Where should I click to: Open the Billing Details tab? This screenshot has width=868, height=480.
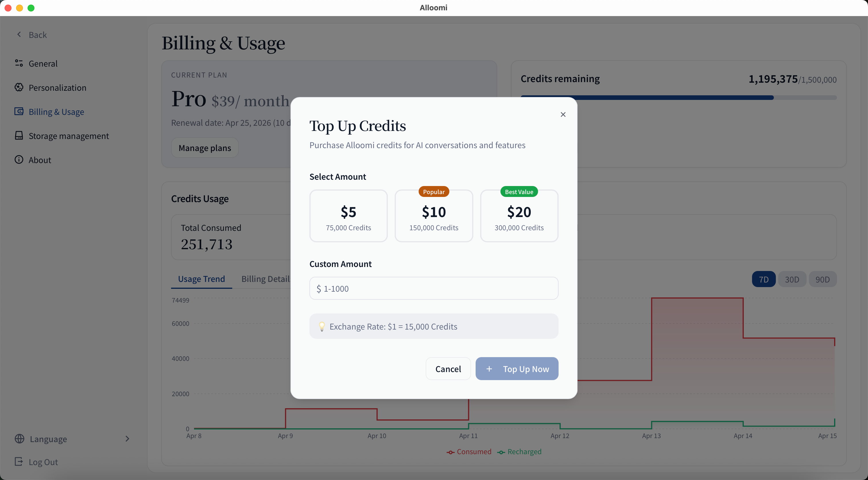[266, 279]
